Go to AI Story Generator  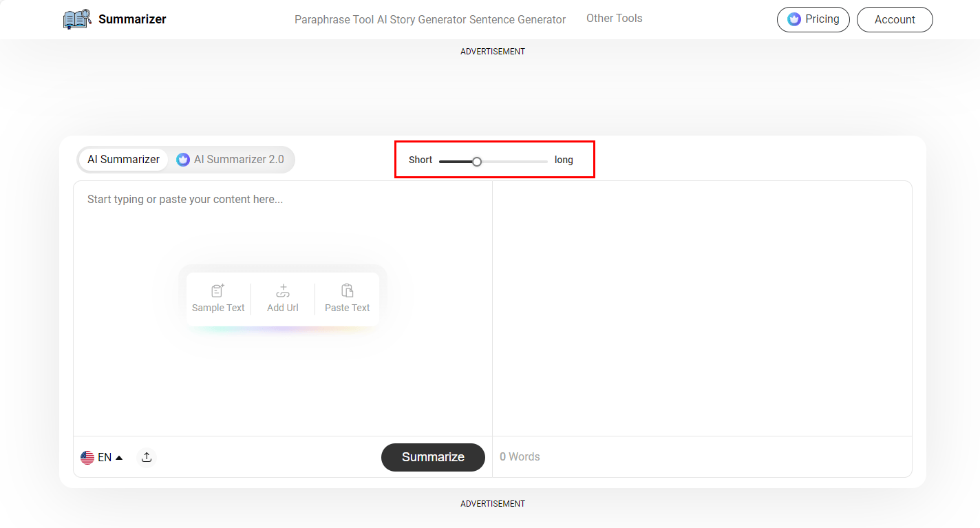click(x=422, y=20)
